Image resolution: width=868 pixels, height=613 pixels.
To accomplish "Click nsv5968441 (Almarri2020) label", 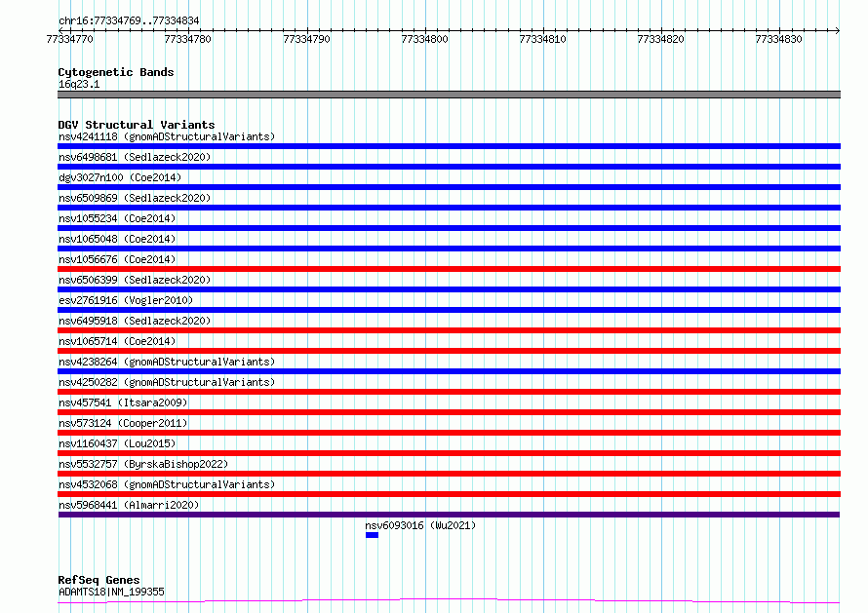I will tap(129, 505).
